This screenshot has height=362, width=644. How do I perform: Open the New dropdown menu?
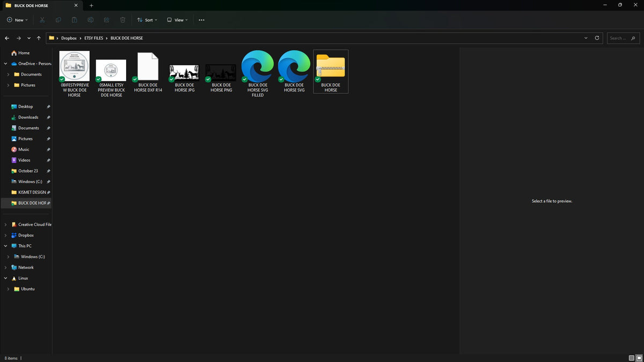(x=17, y=20)
